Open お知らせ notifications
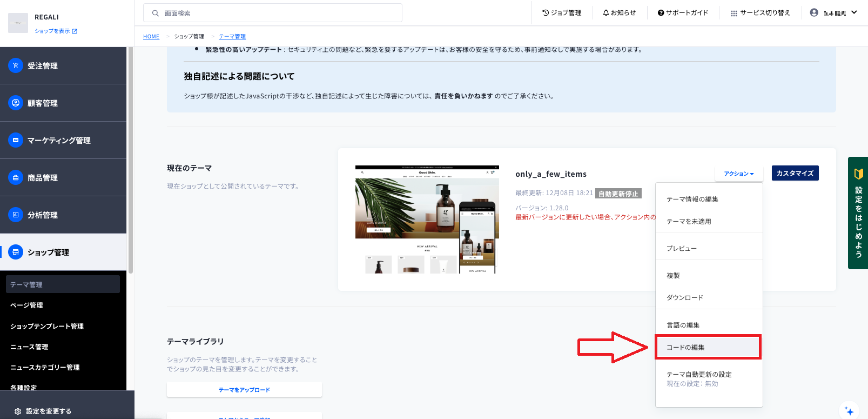868x419 pixels. coord(620,13)
